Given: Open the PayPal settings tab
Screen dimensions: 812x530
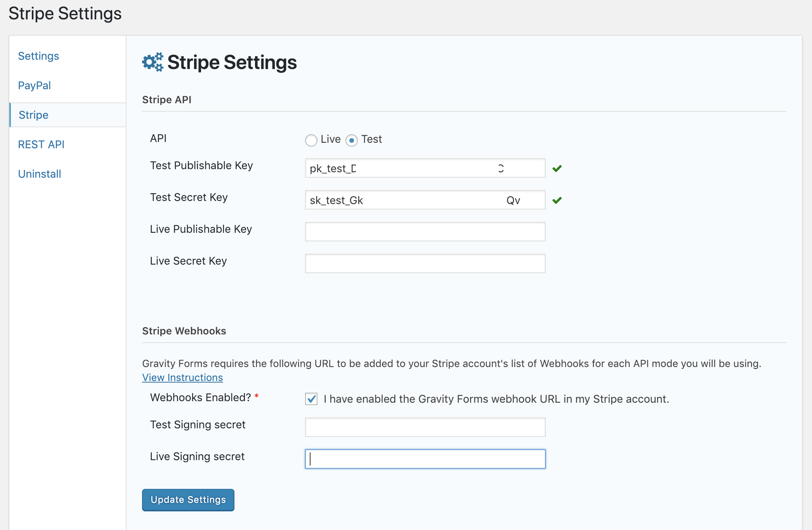Looking at the screenshot, I should 35,85.
